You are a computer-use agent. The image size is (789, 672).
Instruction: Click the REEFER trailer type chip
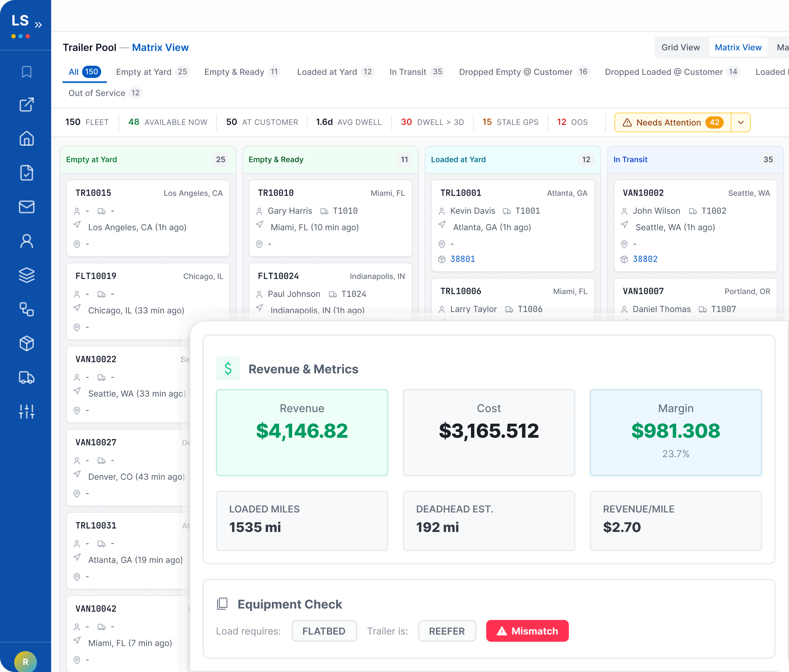(x=447, y=631)
